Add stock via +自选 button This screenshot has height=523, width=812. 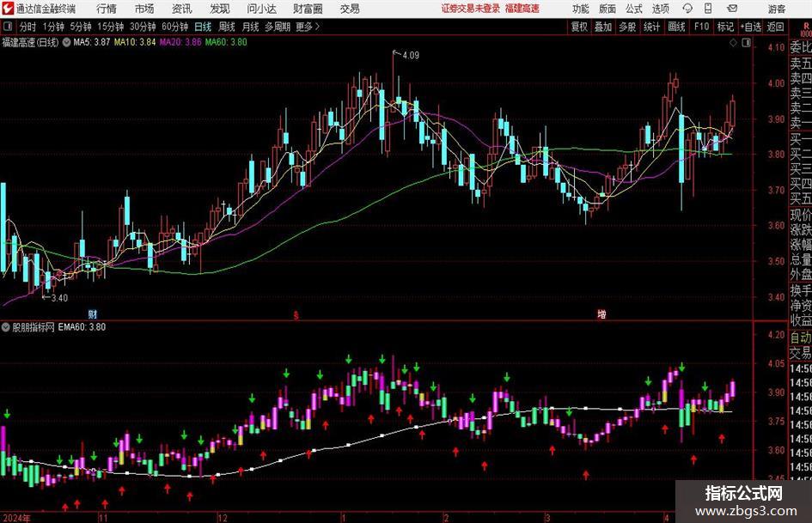751,27
